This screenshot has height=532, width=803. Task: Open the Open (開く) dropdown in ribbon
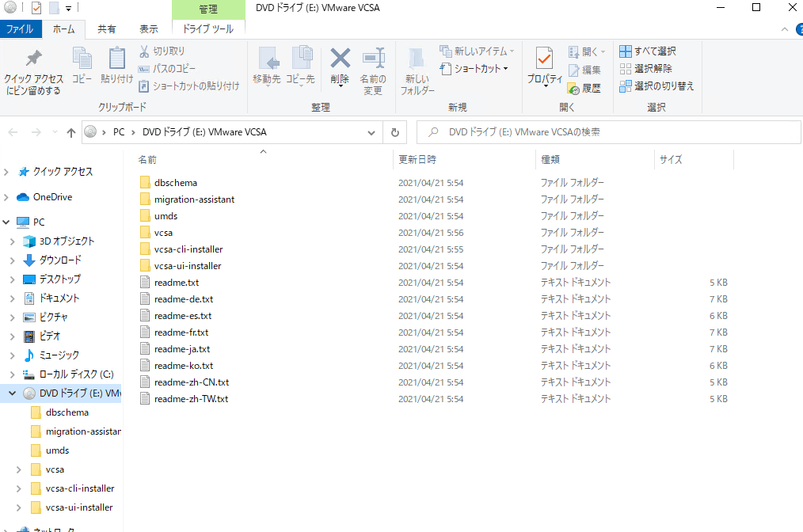(603, 51)
